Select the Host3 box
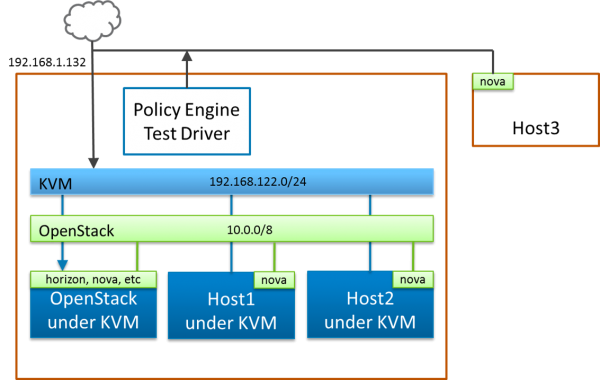 click(536, 110)
